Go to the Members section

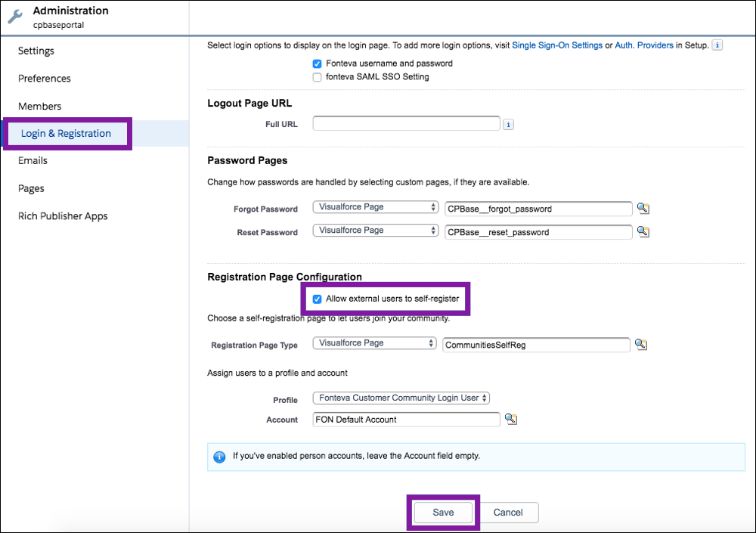point(39,106)
